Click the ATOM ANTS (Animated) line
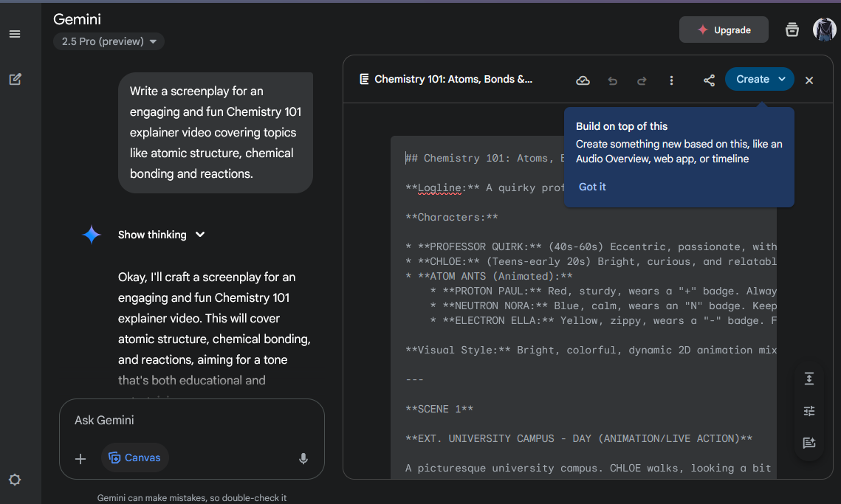The width and height of the screenshot is (841, 504). 489,276
